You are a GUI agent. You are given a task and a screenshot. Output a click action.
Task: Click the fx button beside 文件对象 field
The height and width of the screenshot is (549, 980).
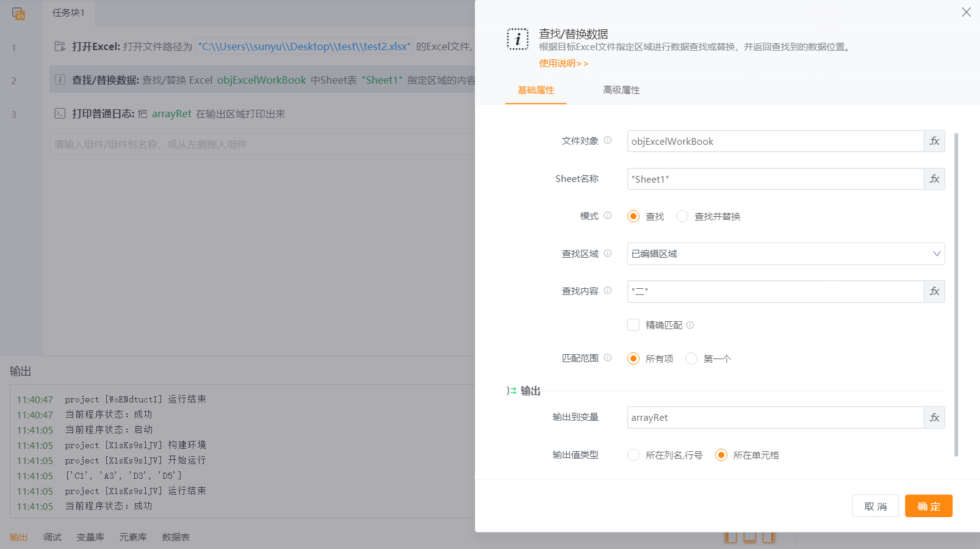pos(934,141)
